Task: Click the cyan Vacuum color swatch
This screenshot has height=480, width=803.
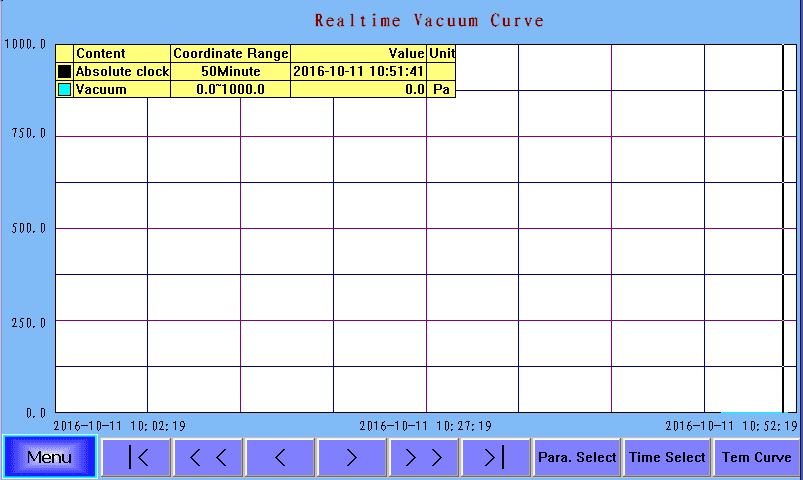Action: (65, 90)
